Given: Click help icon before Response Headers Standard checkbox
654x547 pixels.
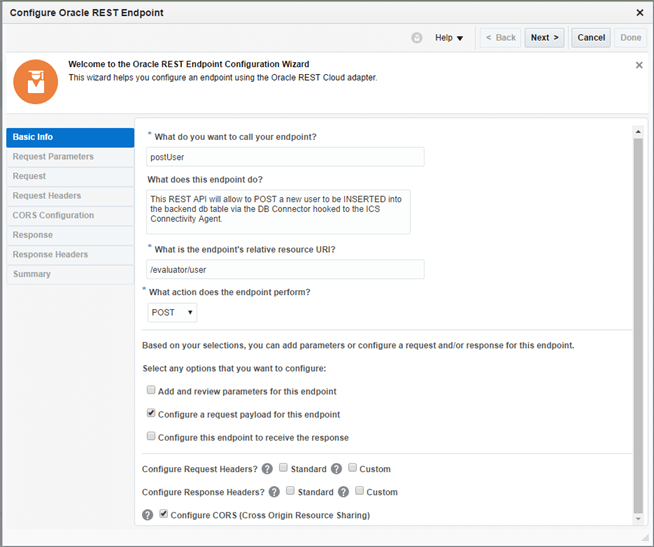Looking at the screenshot, I should click(x=274, y=492).
